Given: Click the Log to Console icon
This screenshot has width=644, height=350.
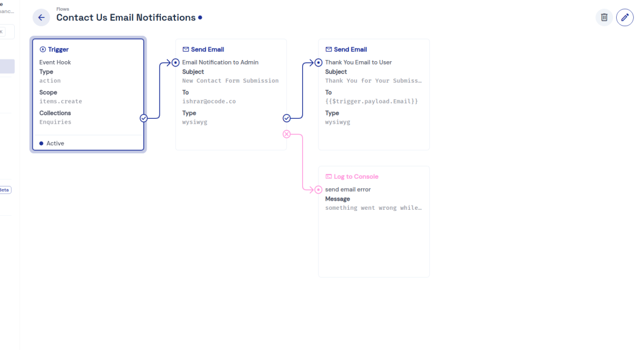Looking at the screenshot, I should coord(329,176).
